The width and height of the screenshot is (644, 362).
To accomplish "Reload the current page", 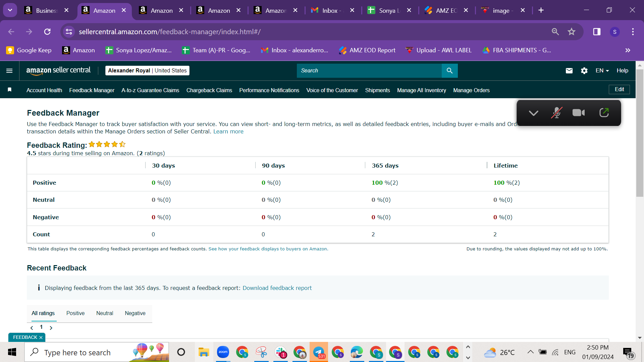I will 47,32.
